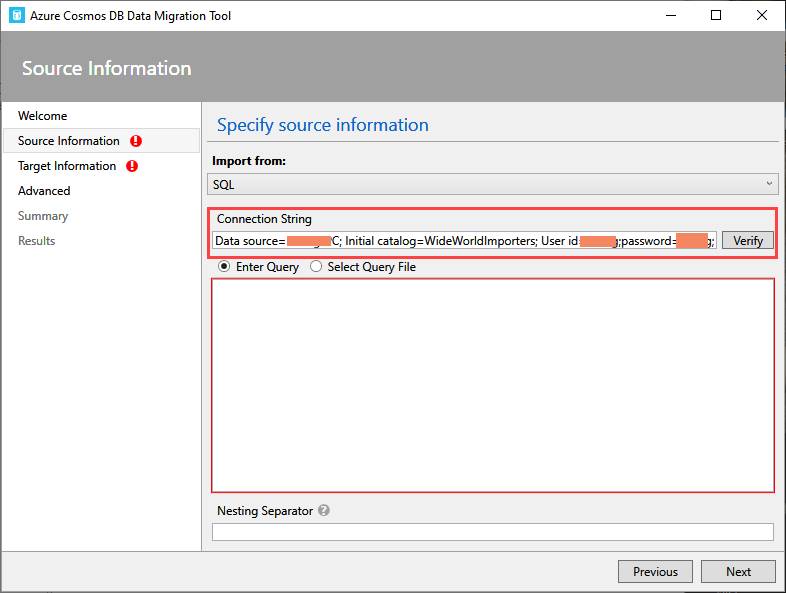Click Target Information red error icon

[132, 166]
